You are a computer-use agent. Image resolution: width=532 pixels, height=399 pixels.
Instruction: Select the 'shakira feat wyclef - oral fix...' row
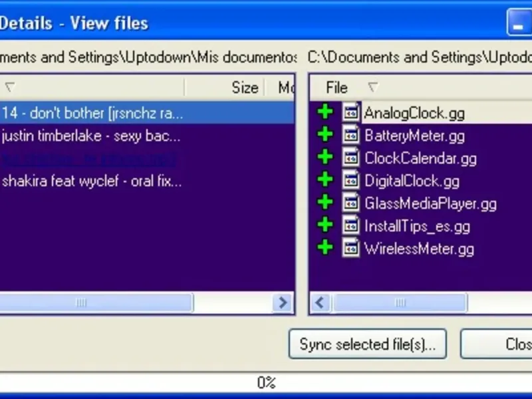pos(147,181)
